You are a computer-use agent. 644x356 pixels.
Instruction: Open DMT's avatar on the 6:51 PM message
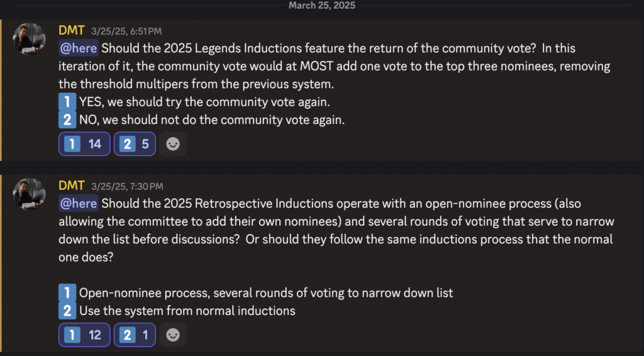pos(29,39)
